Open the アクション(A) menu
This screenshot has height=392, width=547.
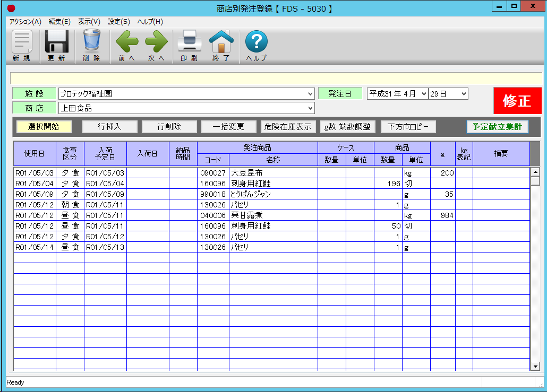25,22
